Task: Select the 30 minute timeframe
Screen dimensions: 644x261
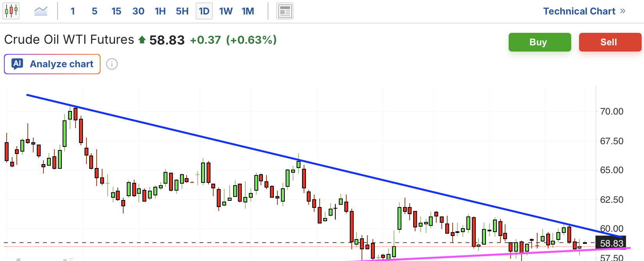Action: [139, 11]
